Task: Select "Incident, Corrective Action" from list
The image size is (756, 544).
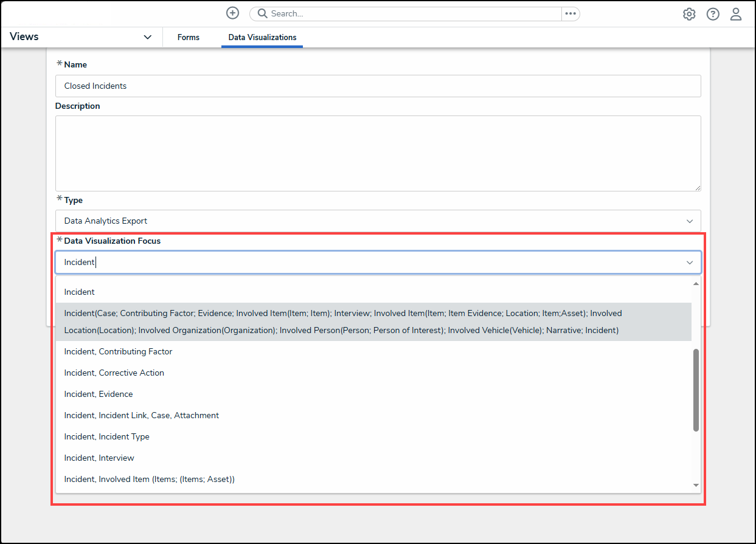Action: point(114,373)
